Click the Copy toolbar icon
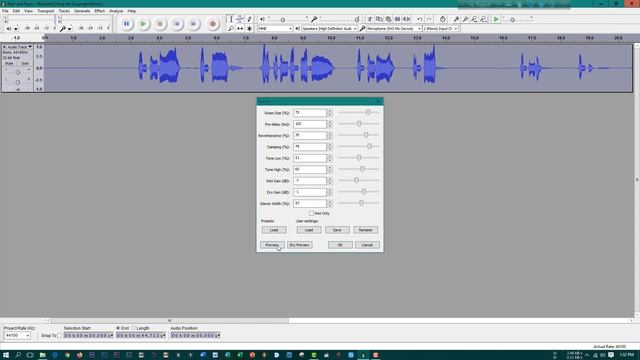Viewport: 640px width, 360px height. (379, 19)
